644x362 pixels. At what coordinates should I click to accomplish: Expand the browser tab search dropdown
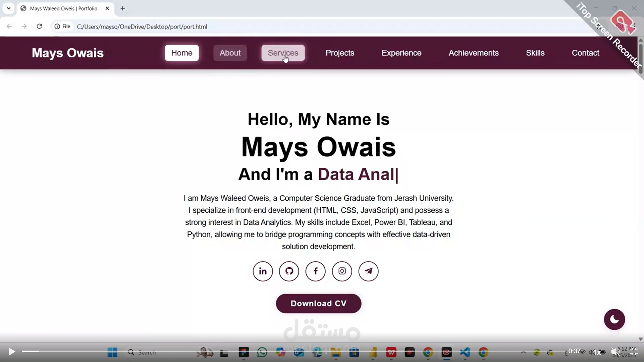coord(9,8)
